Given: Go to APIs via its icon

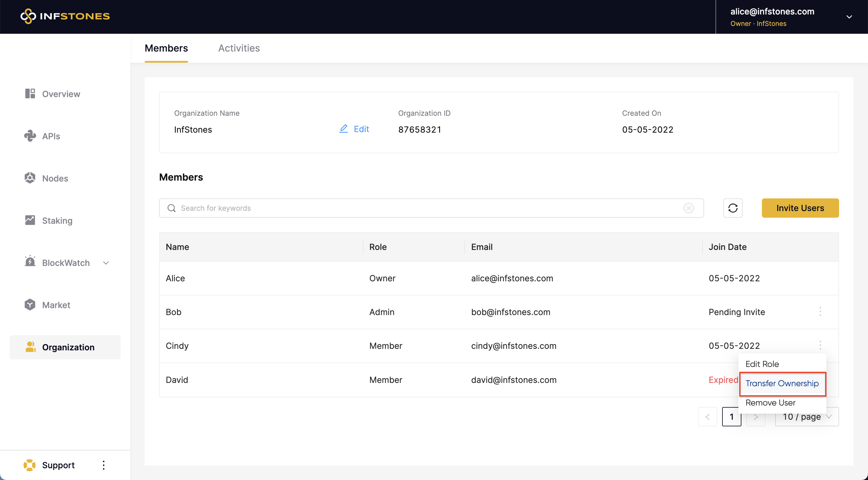Looking at the screenshot, I should (30, 136).
